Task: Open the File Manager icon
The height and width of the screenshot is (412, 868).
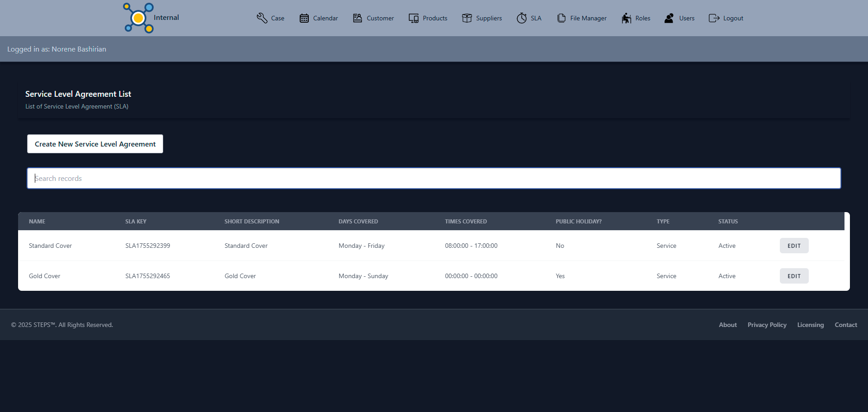Action: tap(561, 18)
